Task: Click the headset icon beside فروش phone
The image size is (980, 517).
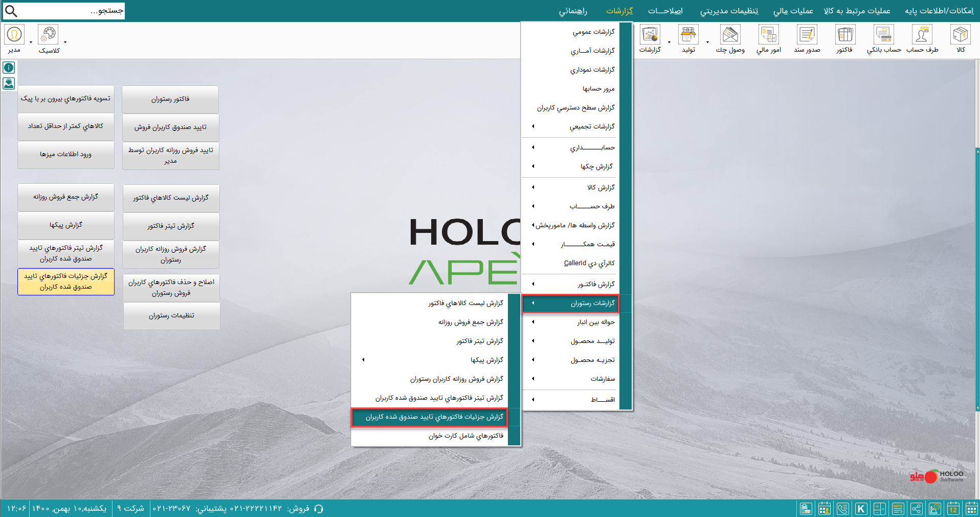Action: (319, 509)
